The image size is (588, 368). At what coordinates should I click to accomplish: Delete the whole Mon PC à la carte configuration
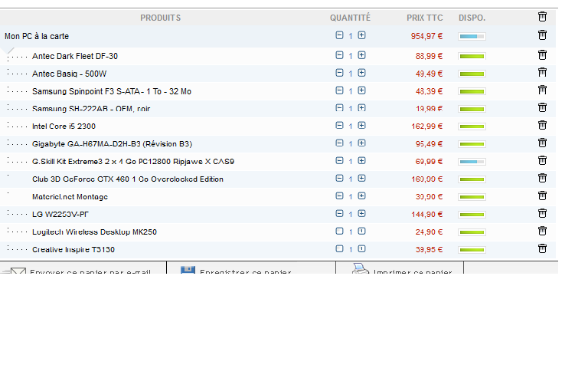coord(542,34)
